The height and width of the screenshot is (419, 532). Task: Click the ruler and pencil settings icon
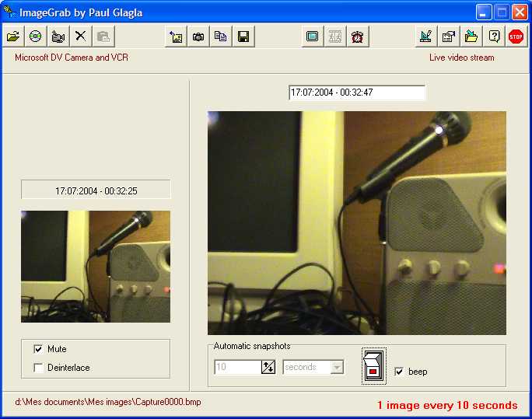point(426,36)
